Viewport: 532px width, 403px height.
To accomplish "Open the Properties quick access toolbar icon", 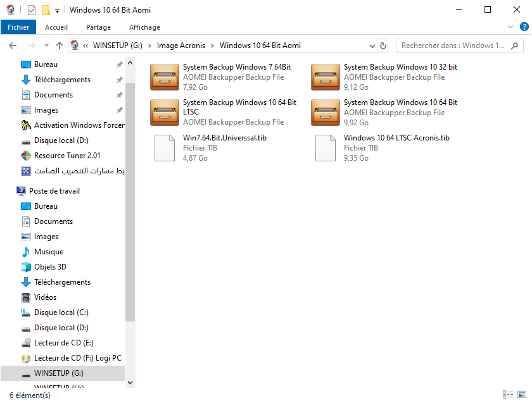I will pos(32,10).
